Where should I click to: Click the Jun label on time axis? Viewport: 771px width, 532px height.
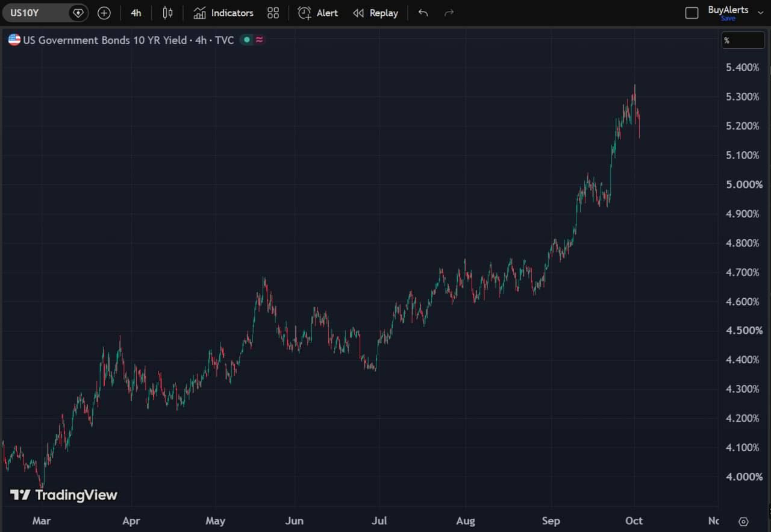pyautogui.click(x=294, y=521)
